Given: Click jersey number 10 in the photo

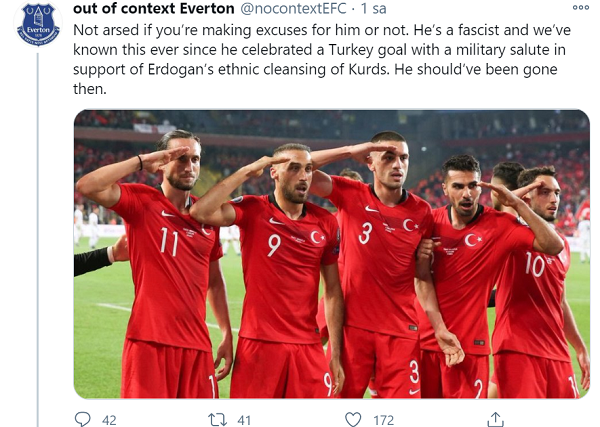Looking at the screenshot, I should pos(535,265).
